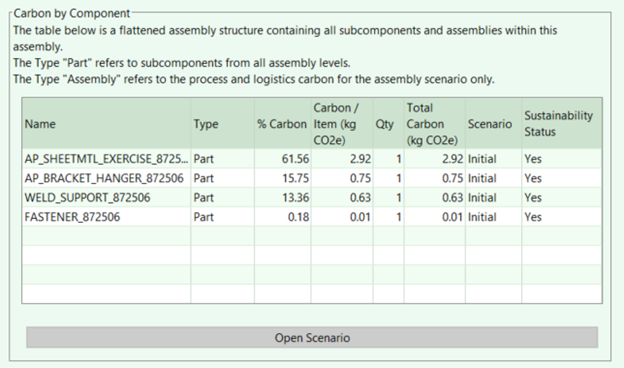Screen dimensions: 624x368
Task: Click Total Carbon cell of FASTENER_872506
Action: coord(435,217)
